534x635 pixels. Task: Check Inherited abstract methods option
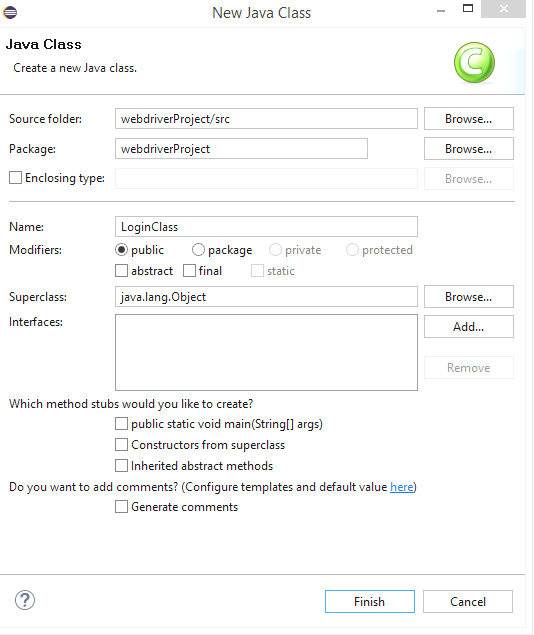121,466
